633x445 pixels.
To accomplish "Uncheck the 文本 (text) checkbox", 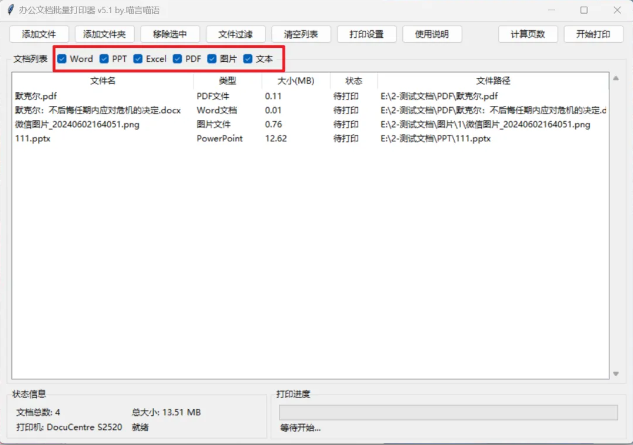I will 249,59.
